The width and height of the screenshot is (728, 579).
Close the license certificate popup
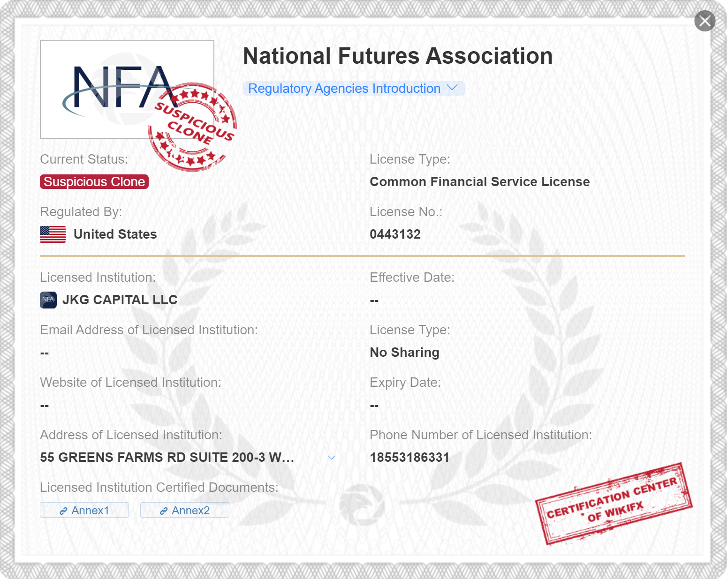point(705,21)
